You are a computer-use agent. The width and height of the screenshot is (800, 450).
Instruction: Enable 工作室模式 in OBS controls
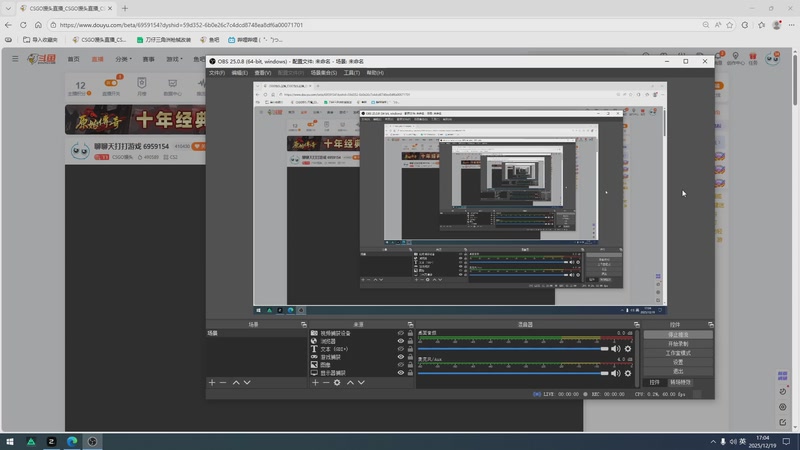678,353
